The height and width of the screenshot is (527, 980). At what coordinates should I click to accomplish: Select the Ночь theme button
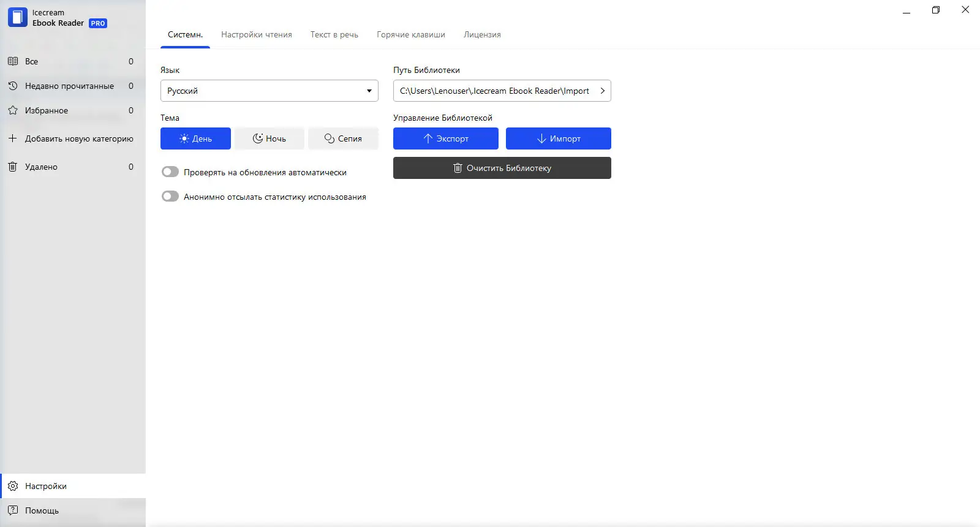tap(269, 138)
